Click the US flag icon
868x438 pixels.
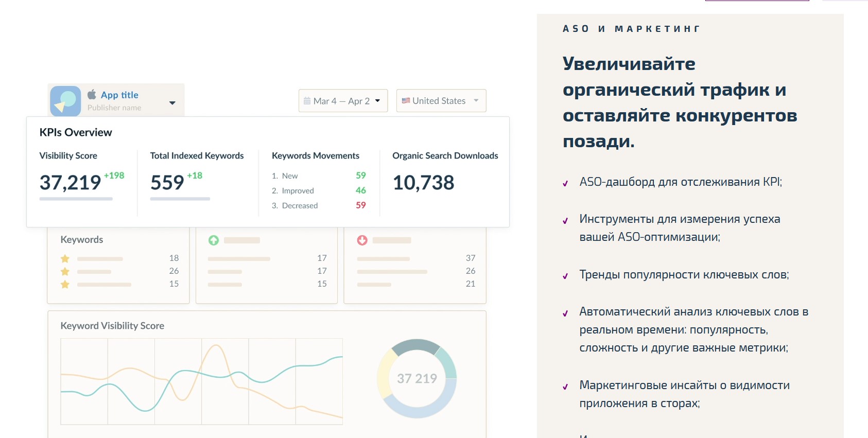(406, 101)
